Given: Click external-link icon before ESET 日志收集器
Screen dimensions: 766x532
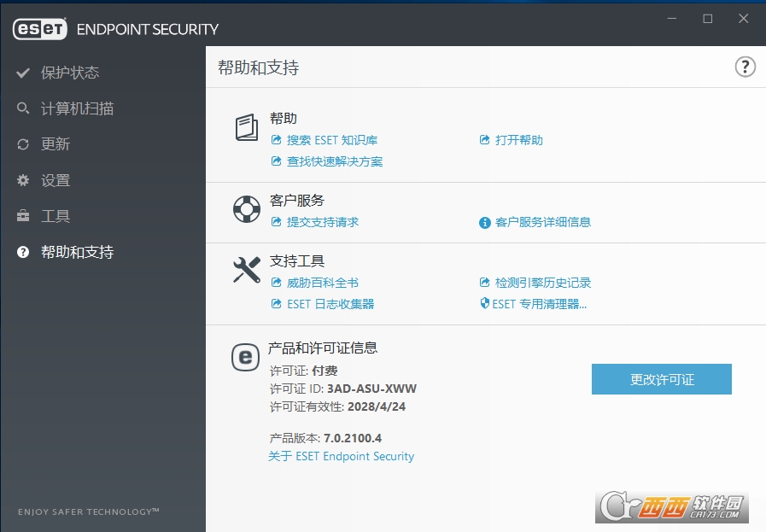Looking at the screenshot, I should point(277,304).
